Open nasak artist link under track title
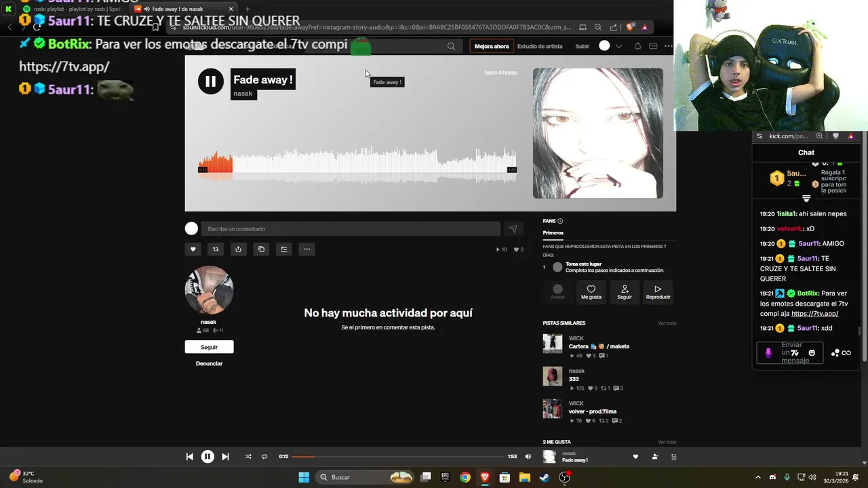Viewport: 868px width, 488px height. (243, 94)
